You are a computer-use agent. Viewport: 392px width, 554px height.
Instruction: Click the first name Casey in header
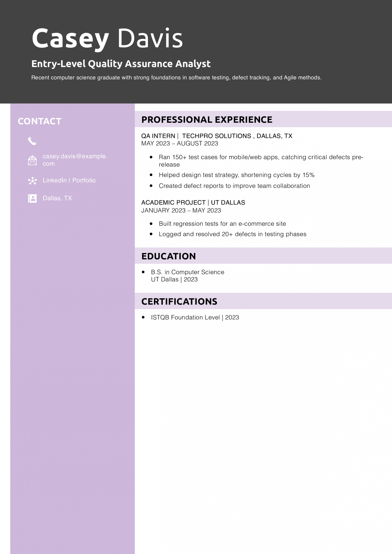pyautogui.click(x=70, y=38)
